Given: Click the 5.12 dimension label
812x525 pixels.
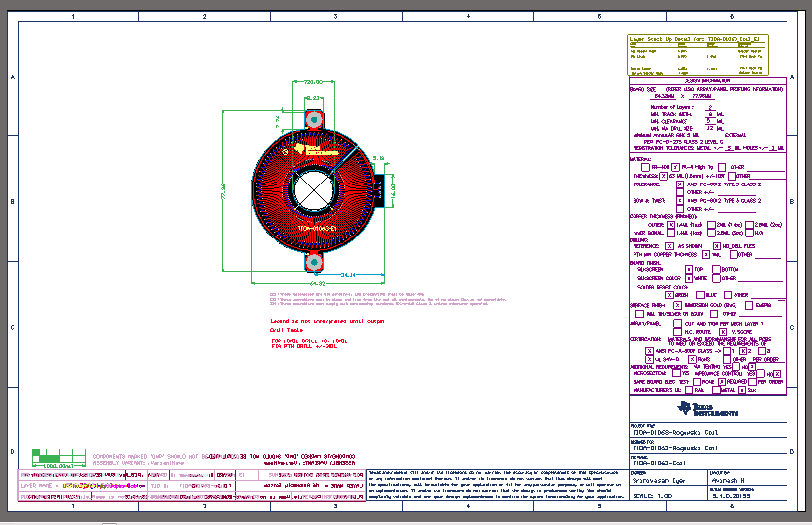Looking at the screenshot, I should tap(379, 158).
